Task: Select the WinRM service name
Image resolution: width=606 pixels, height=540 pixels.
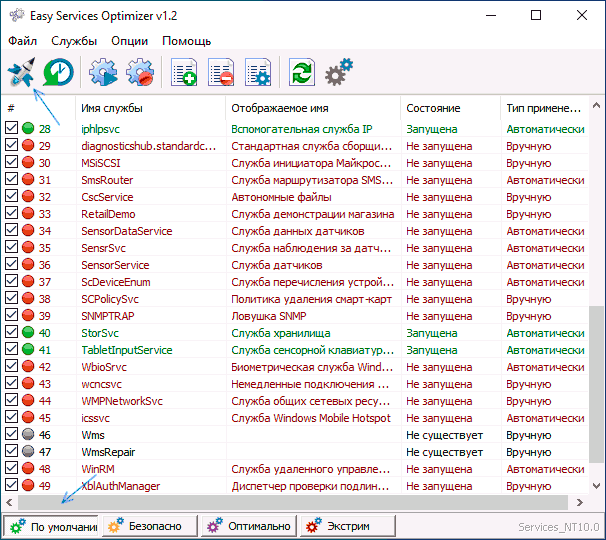Action: click(x=98, y=469)
